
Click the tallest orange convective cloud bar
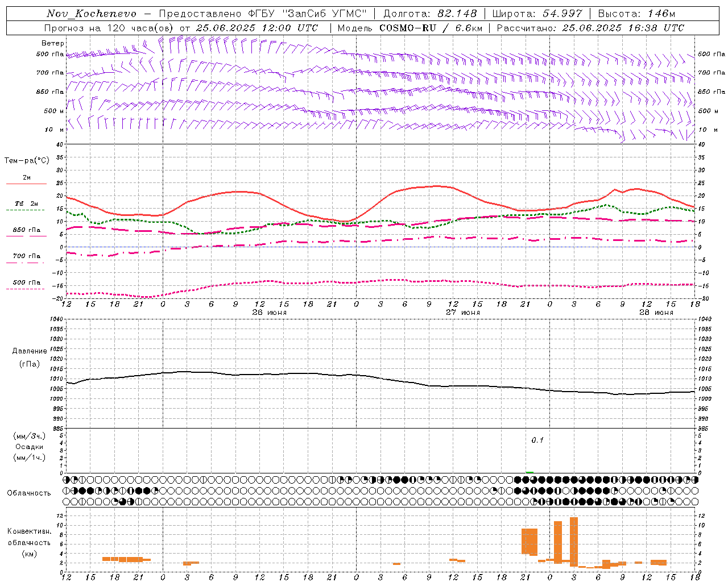(574, 542)
